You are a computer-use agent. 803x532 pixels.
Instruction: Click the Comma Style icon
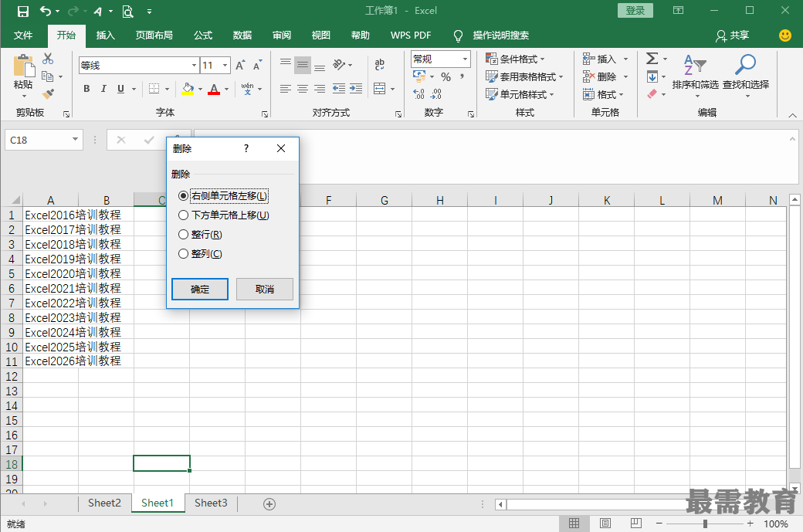[x=462, y=76]
